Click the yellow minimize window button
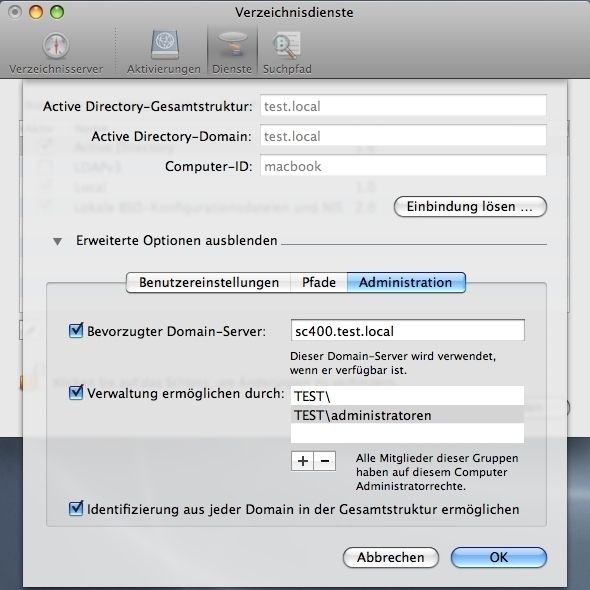This screenshot has height=590, width=590. pyautogui.click(x=36, y=12)
